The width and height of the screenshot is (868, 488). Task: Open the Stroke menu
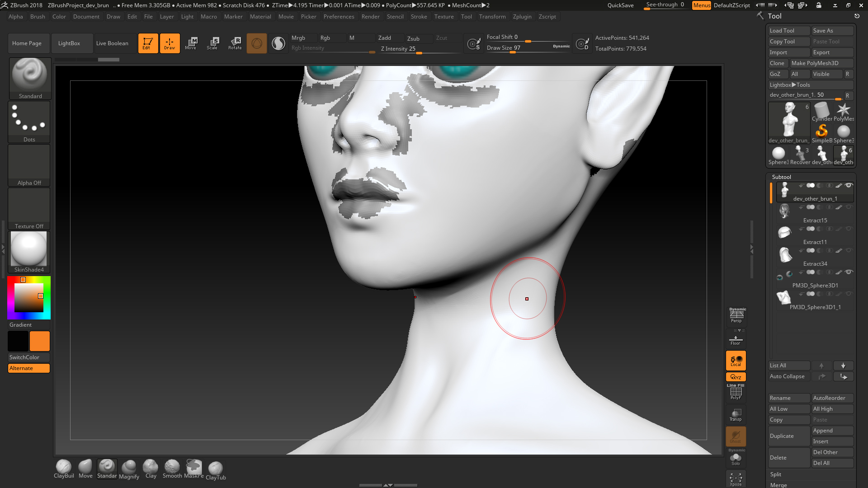[x=419, y=17]
